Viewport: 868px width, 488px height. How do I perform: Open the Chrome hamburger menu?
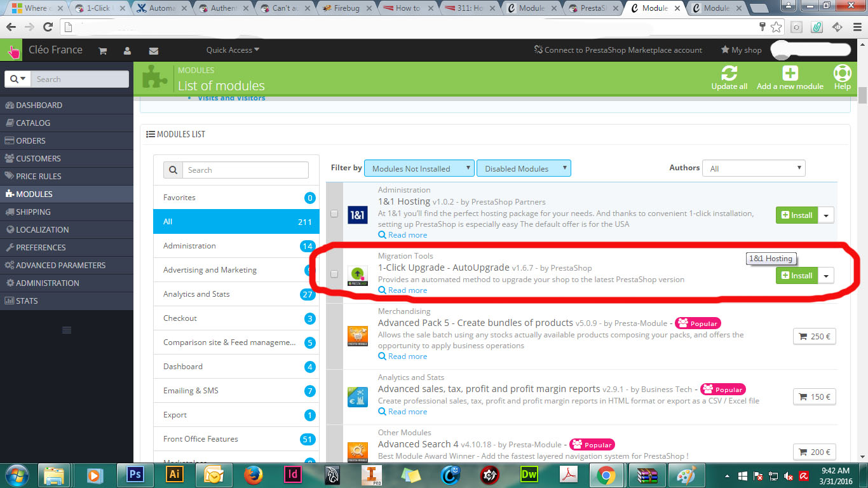click(856, 27)
